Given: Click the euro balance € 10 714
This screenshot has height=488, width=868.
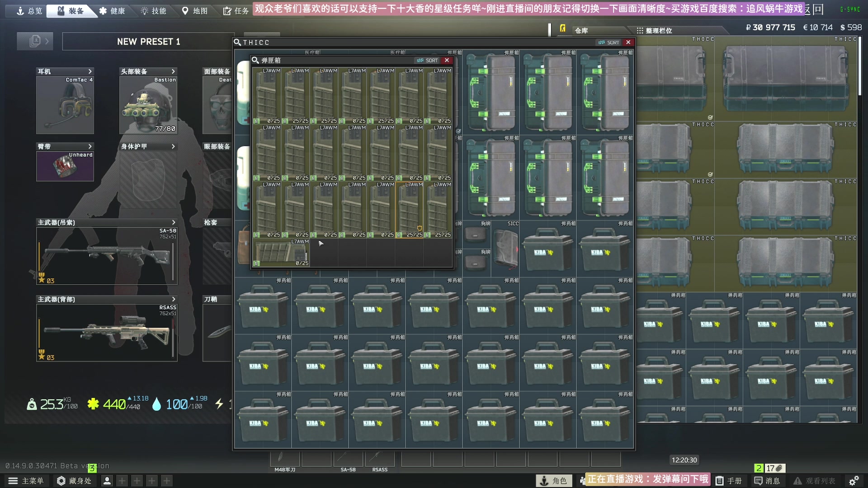Looking at the screenshot, I should click(818, 28).
